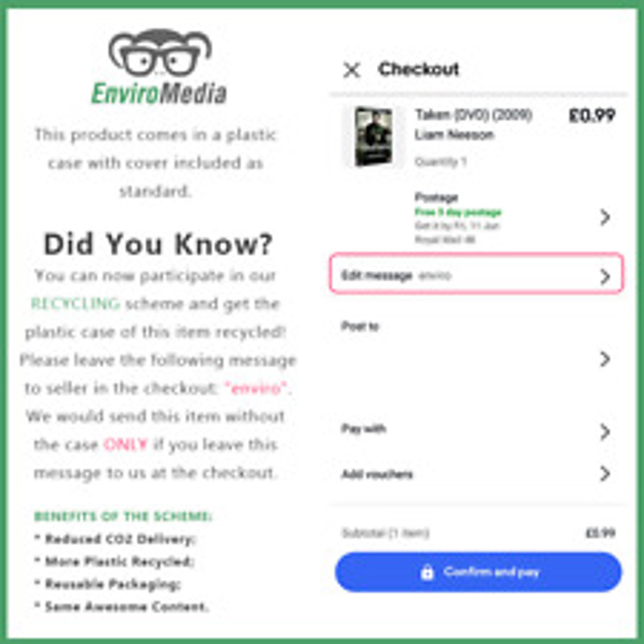The image size is (644, 644).
Task: Close the Checkout panel with X icon
Action: [x=352, y=70]
